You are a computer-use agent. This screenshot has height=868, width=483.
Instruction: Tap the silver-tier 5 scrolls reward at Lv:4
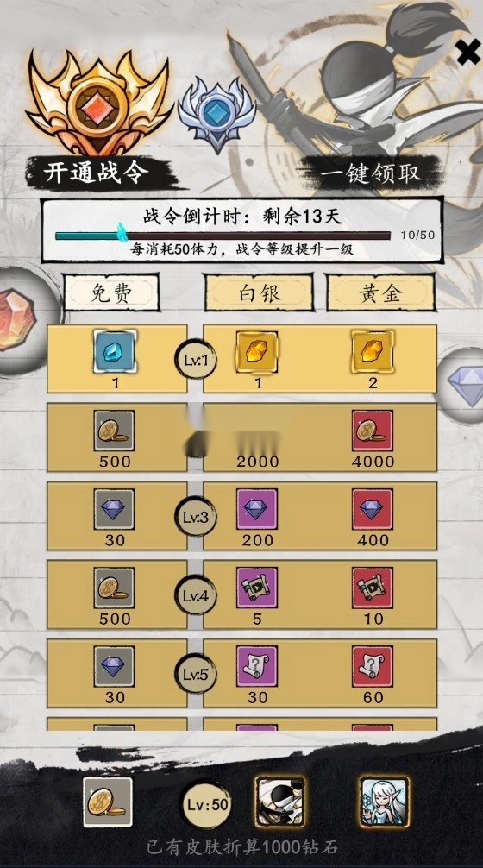click(x=257, y=588)
